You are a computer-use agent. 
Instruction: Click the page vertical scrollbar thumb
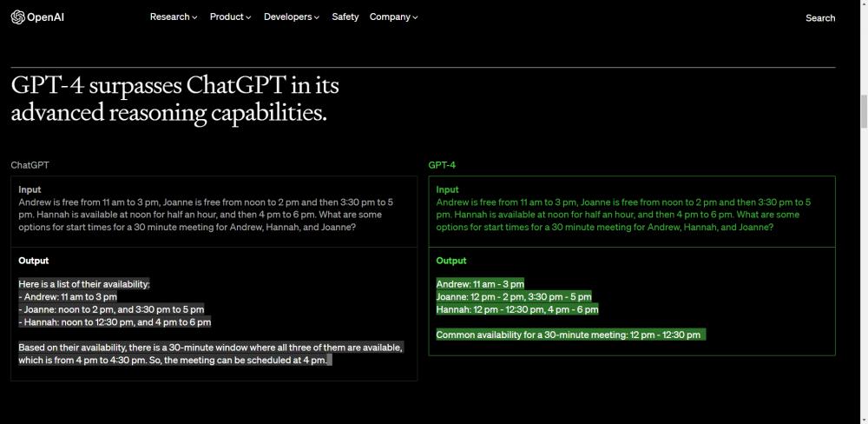[x=863, y=111]
